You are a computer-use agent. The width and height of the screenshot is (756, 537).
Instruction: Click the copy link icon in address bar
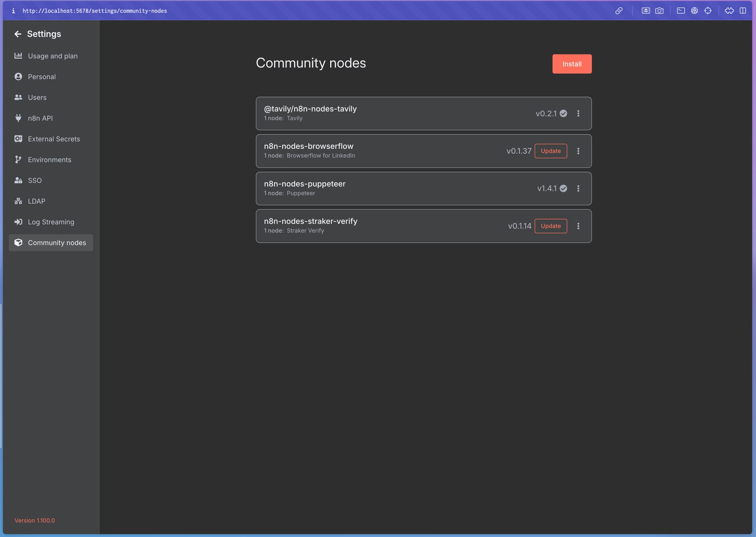[619, 11]
